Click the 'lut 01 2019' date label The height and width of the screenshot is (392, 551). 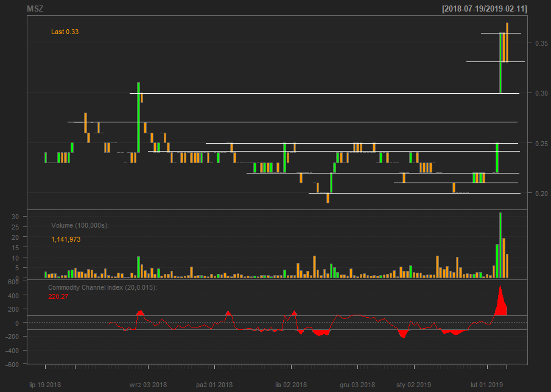[x=486, y=385]
